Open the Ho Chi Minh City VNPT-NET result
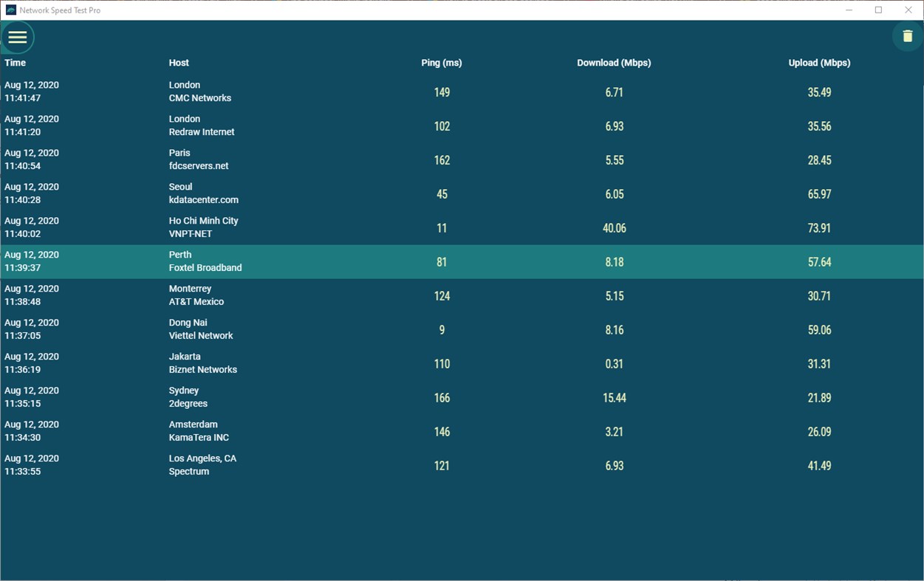This screenshot has width=924, height=581. (x=443, y=227)
